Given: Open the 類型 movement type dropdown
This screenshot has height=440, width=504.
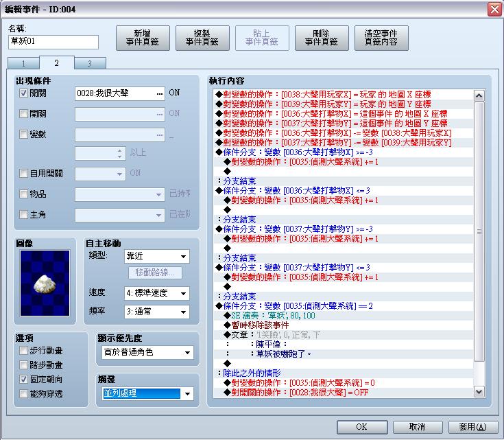Looking at the screenshot, I should (x=157, y=256).
